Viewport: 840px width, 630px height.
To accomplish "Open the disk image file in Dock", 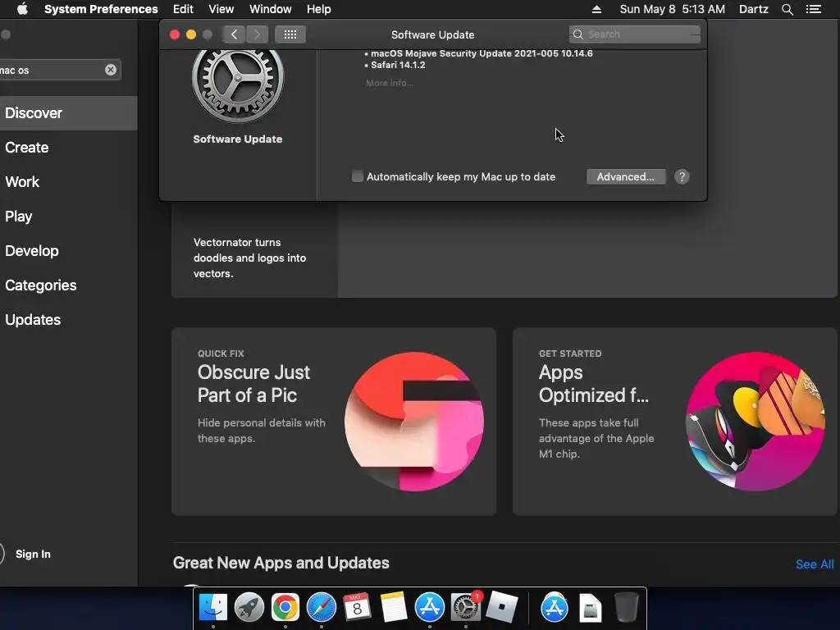I will (x=591, y=607).
